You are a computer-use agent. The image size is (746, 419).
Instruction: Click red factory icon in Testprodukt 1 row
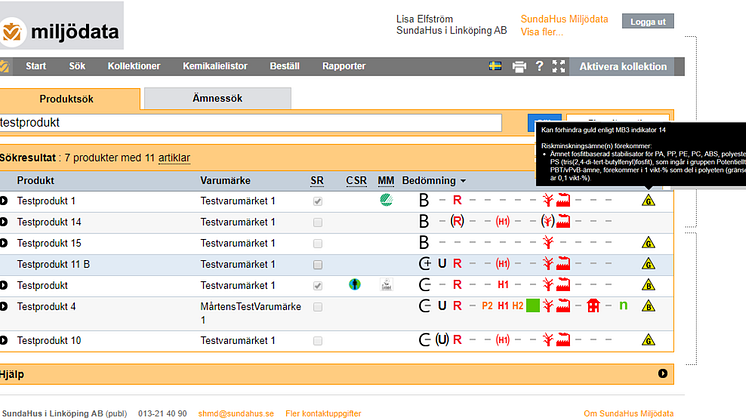pyautogui.click(x=563, y=200)
